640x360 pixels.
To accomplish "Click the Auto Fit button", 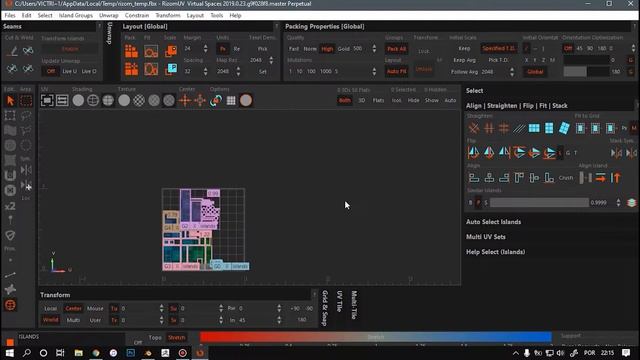I will point(396,71).
